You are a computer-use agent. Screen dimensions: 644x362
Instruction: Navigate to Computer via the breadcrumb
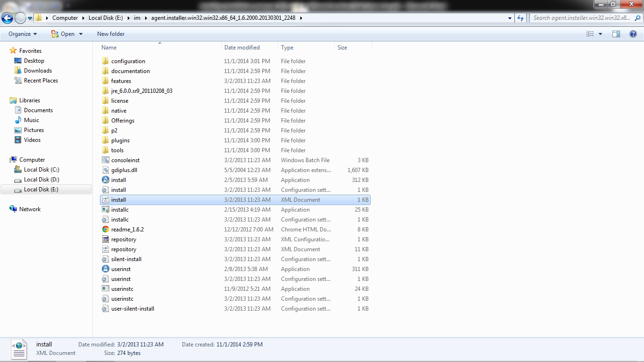[65, 17]
